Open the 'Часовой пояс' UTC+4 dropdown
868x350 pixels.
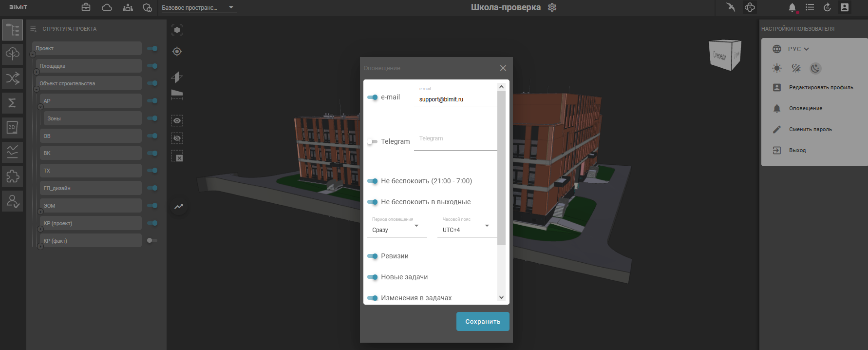[x=466, y=230]
